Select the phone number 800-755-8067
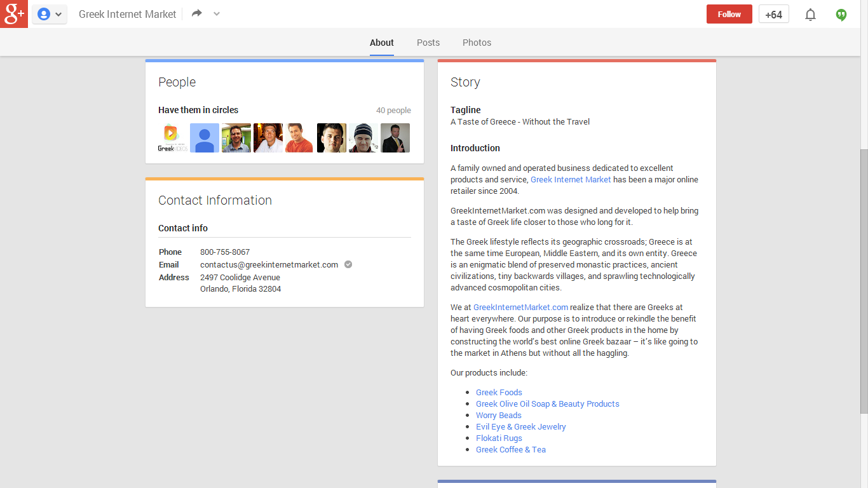The image size is (868, 488). pos(225,252)
